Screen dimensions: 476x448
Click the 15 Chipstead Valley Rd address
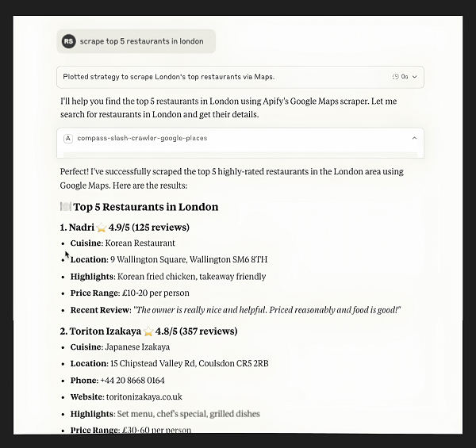190,364
